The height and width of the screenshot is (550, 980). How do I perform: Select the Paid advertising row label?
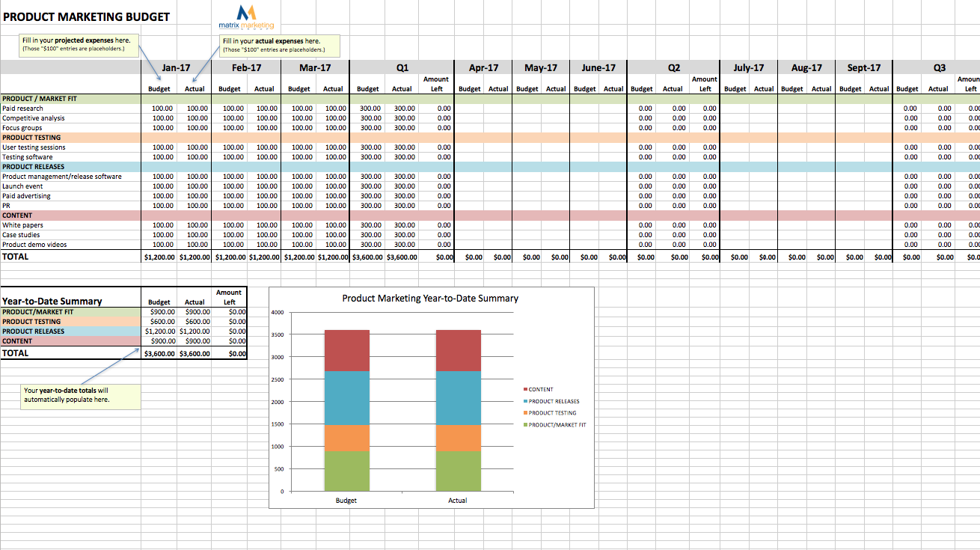26,196
